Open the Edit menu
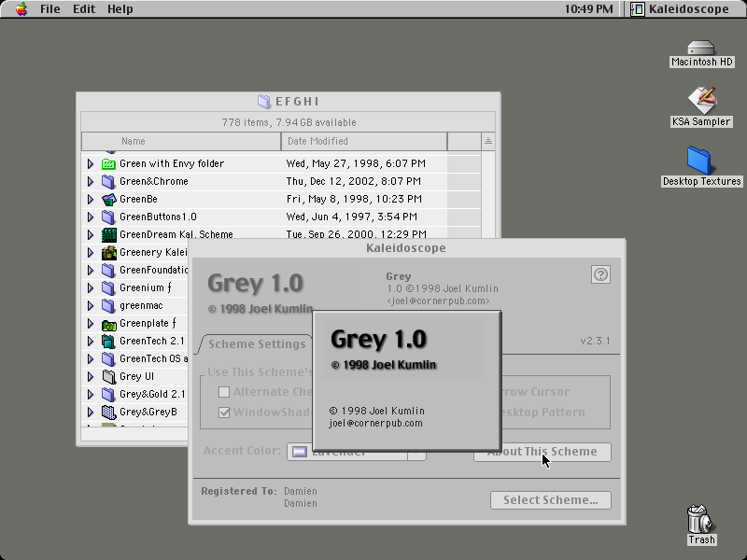The image size is (747, 560). pyautogui.click(x=84, y=9)
